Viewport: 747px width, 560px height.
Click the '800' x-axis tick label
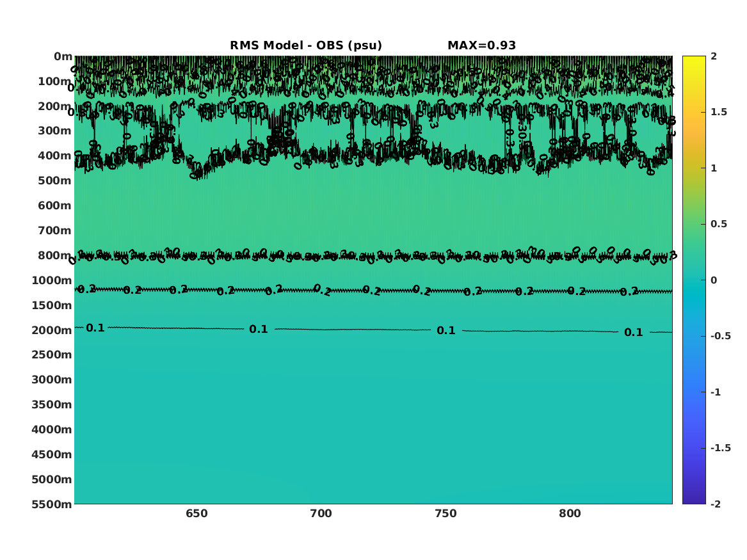(570, 514)
